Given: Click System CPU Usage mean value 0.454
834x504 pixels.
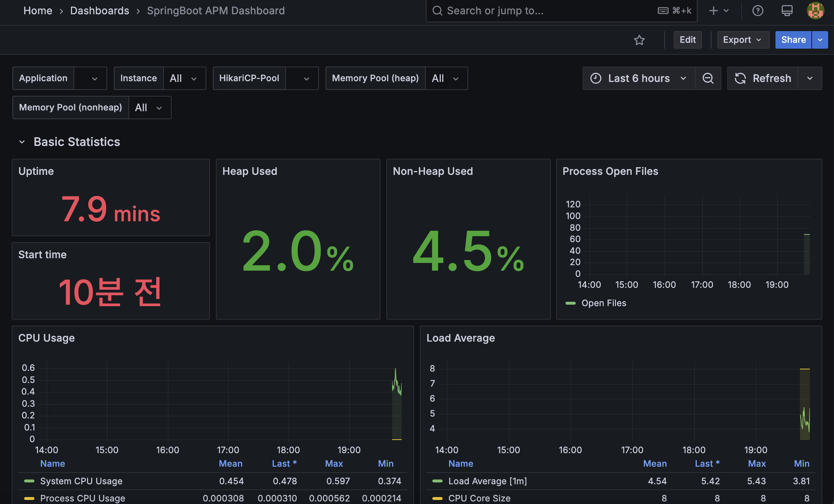Looking at the screenshot, I should [231, 481].
